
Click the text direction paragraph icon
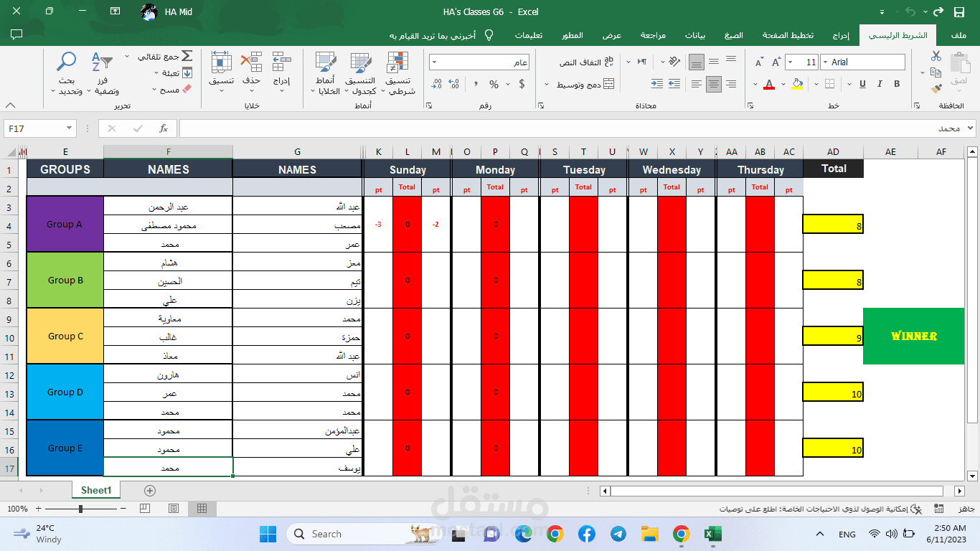coord(643,62)
